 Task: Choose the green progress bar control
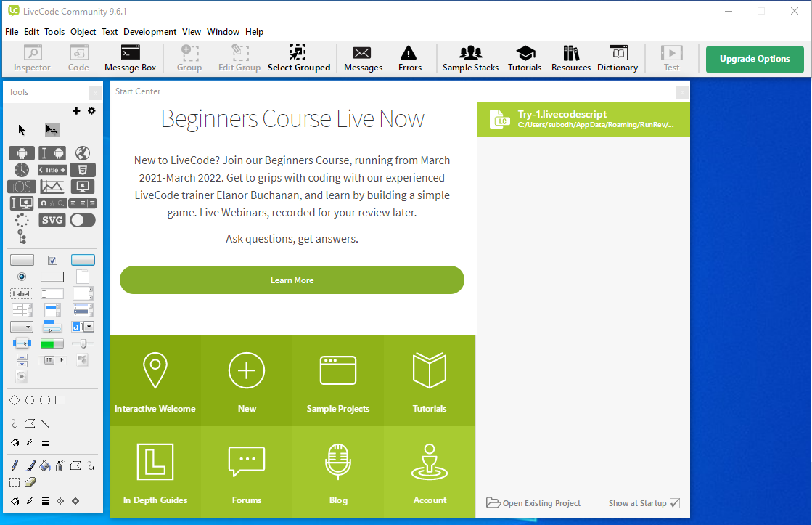pyautogui.click(x=52, y=343)
